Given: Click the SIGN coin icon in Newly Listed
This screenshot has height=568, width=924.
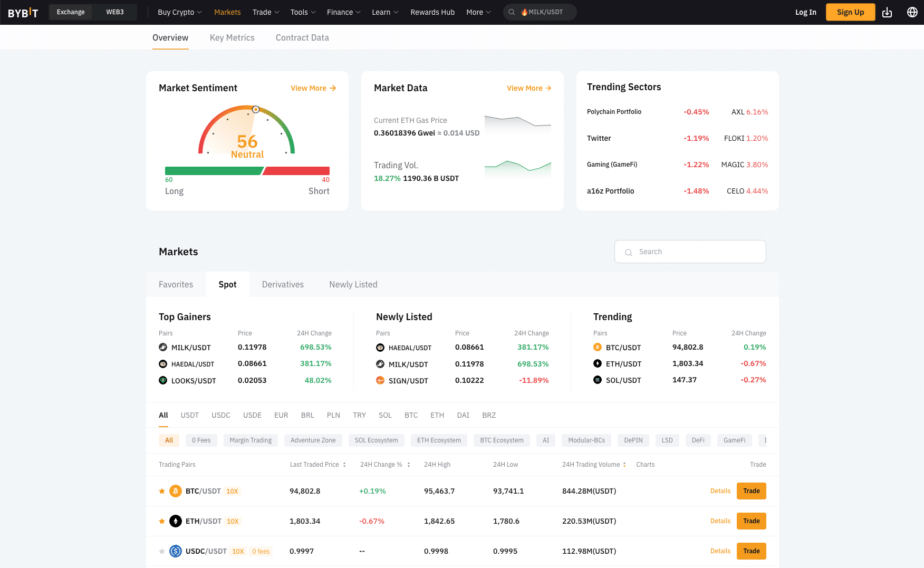Looking at the screenshot, I should tap(380, 380).
